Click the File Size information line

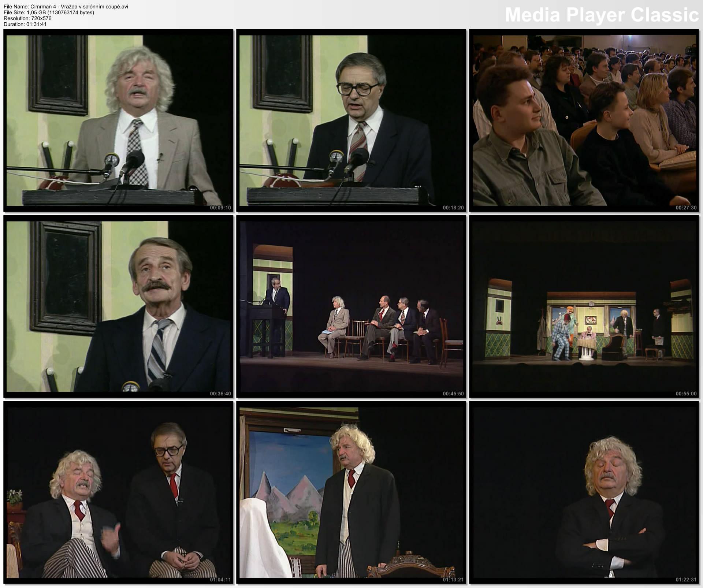tap(49, 12)
